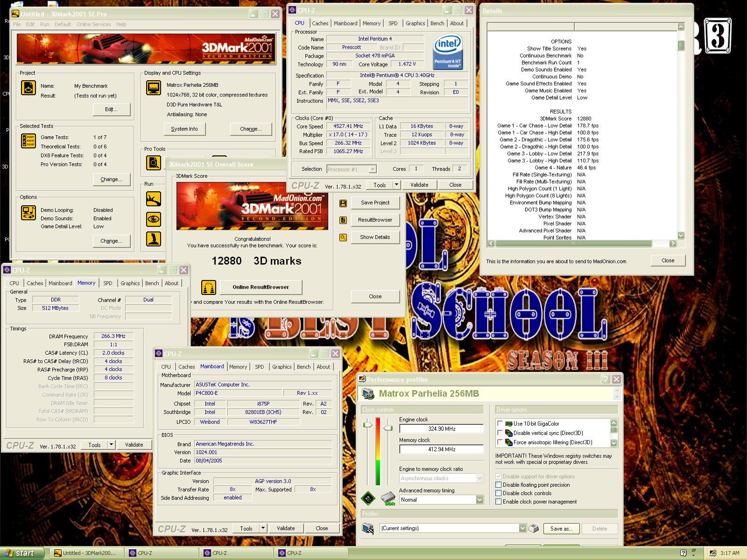Viewport: 747px width, 560px height.
Task: Click the CPU-Z title bar icon of CPU window
Action: (292, 10)
